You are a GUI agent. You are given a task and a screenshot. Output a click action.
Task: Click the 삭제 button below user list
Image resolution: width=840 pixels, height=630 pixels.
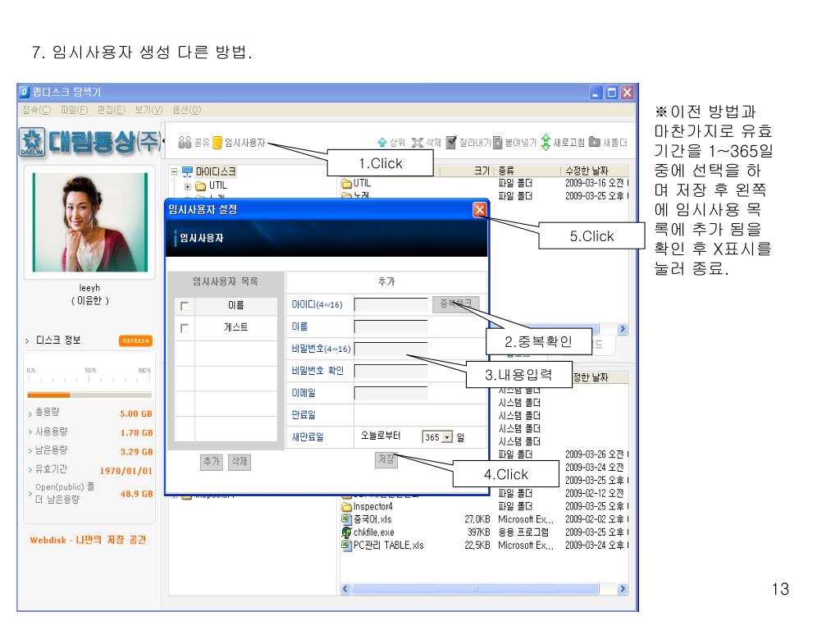click(x=240, y=462)
